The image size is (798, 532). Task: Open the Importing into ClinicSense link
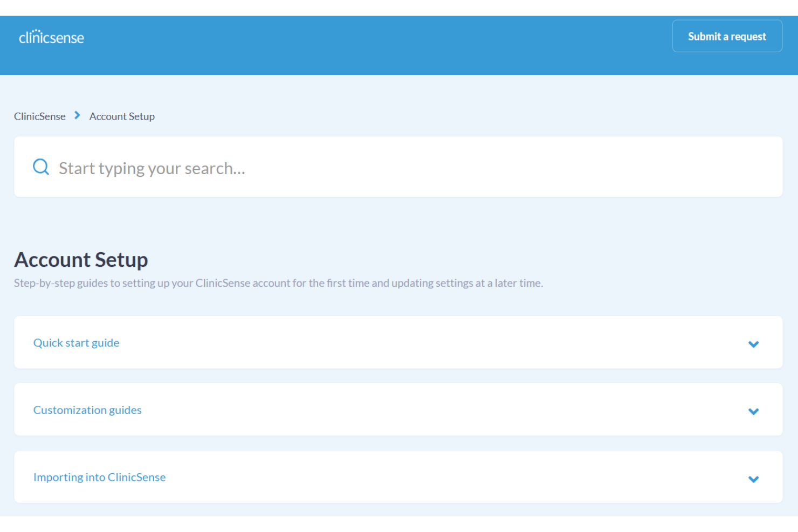point(100,478)
